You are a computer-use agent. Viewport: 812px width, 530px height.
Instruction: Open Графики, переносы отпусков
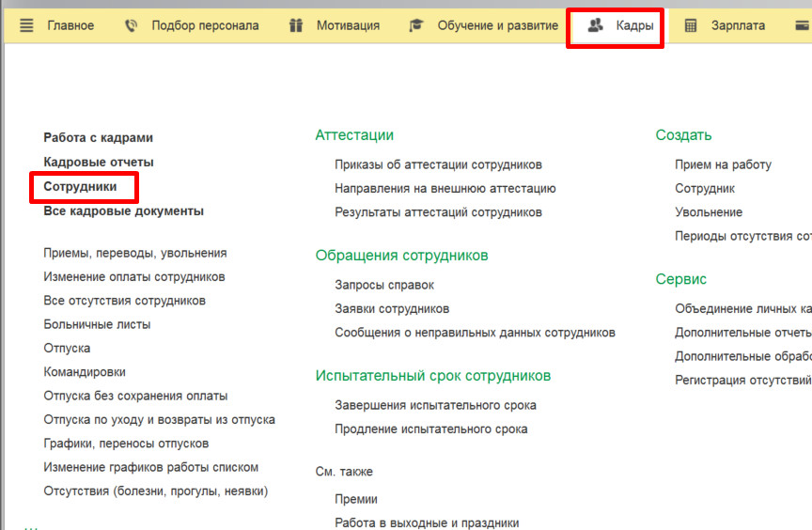(126, 444)
